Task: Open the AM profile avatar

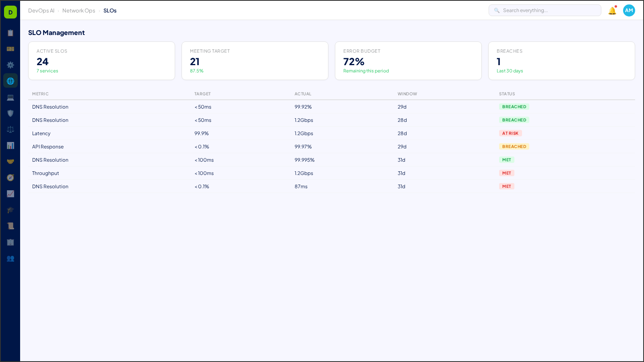Action: [629, 10]
